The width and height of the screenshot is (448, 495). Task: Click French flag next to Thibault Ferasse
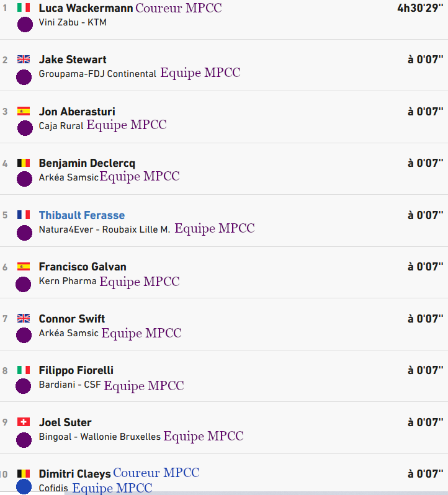(24, 215)
